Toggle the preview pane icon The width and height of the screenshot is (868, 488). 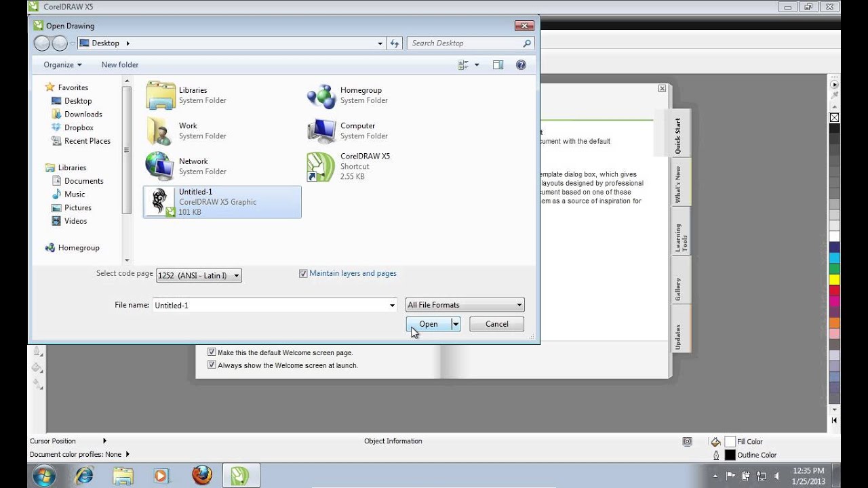(x=498, y=65)
